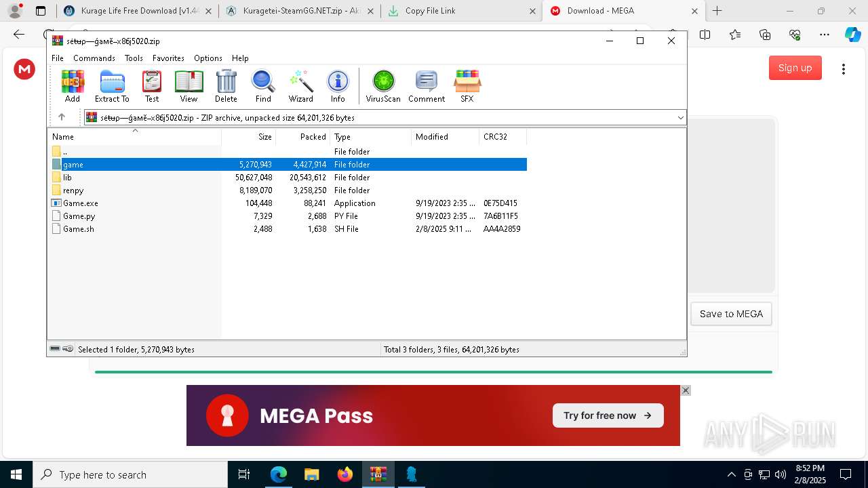Screen dimensions: 868x488
Task: Go up one folder level arrow
Action: [62, 117]
